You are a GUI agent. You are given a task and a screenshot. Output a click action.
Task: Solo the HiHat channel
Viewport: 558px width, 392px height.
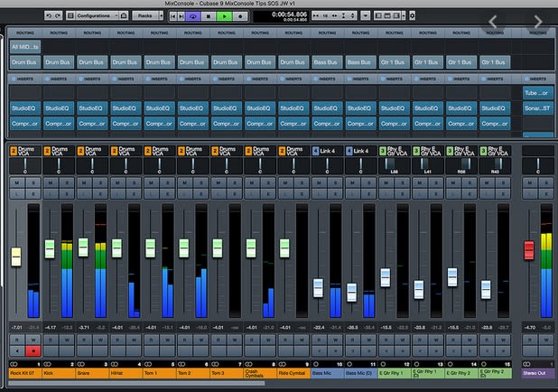pos(135,183)
